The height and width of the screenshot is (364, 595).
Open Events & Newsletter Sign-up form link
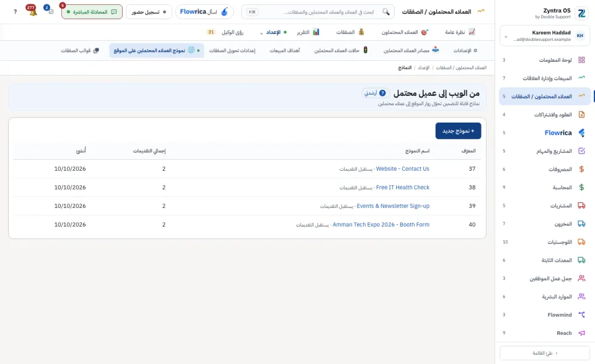(393, 206)
